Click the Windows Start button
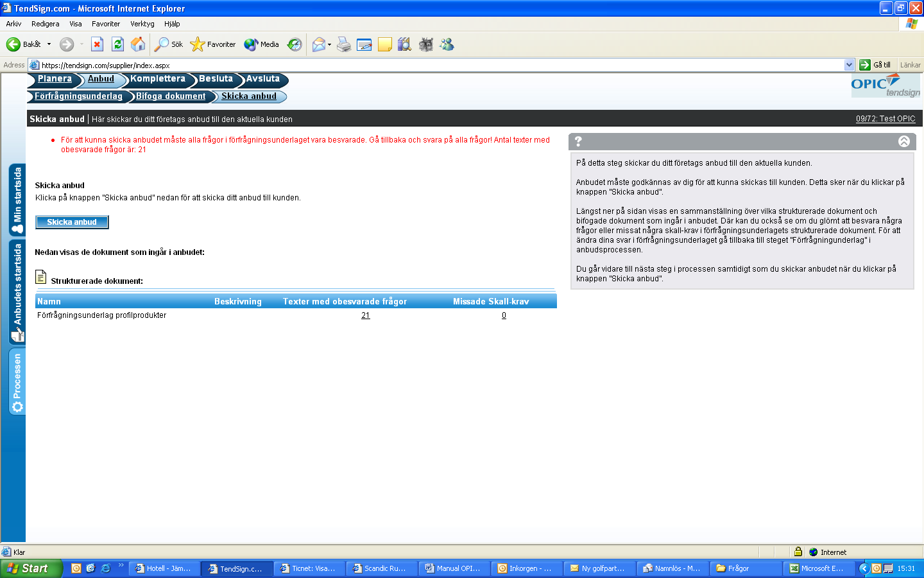The width and height of the screenshot is (924, 578). [x=31, y=568]
